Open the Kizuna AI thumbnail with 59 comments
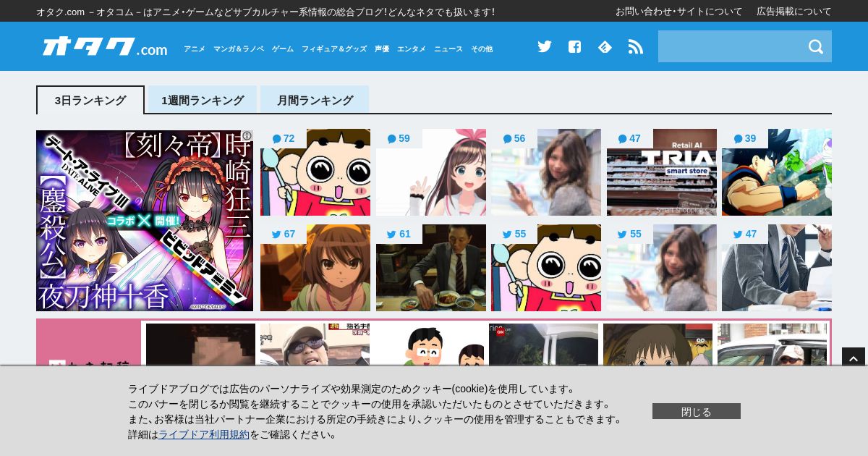 [431, 172]
